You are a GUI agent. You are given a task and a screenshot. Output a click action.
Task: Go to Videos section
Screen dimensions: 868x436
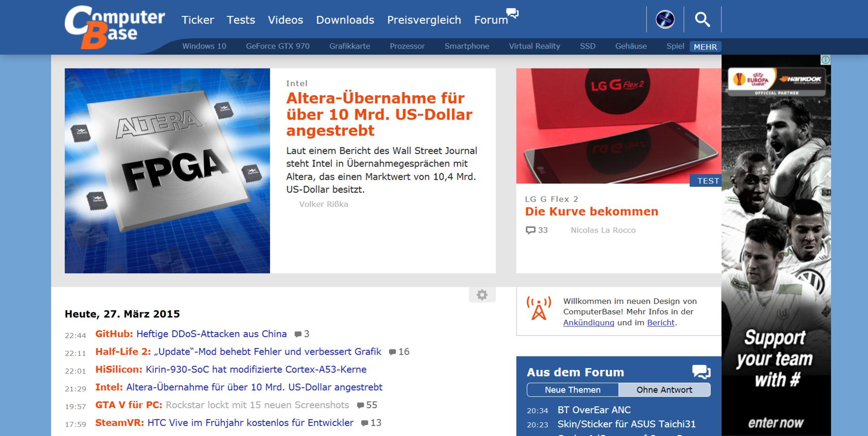(285, 20)
